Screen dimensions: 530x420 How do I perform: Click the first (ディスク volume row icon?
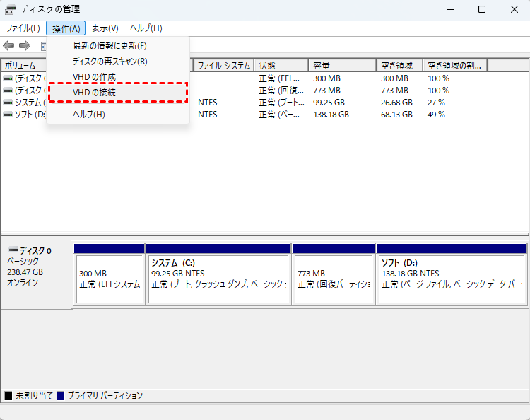8,78
